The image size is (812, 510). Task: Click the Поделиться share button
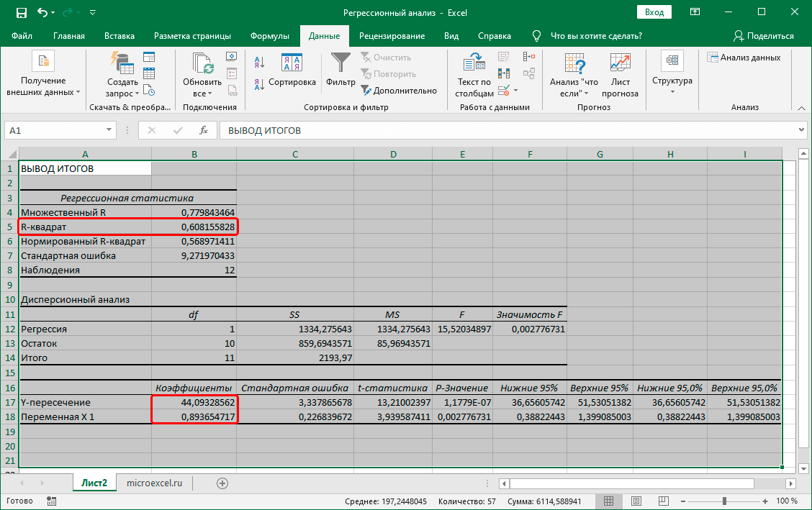coord(763,36)
